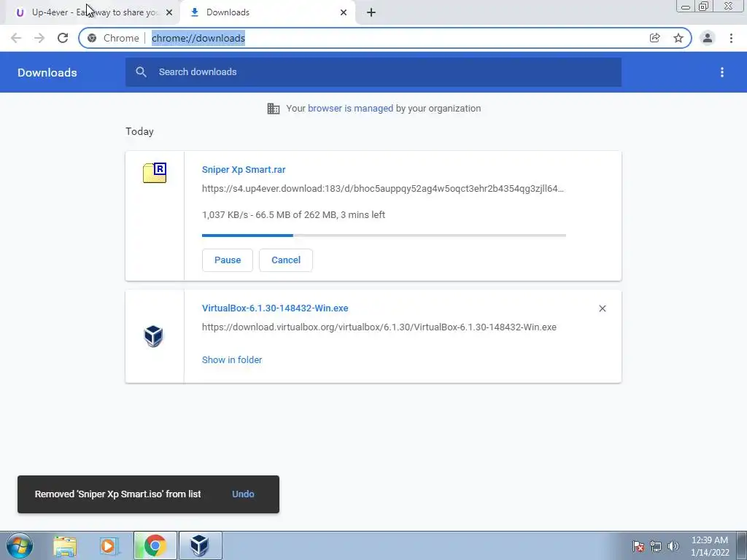Image resolution: width=747 pixels, height=560 pixels.
Task: Undo removal of Sniper Xp Smart.iso
Action: tap(243, 494)
